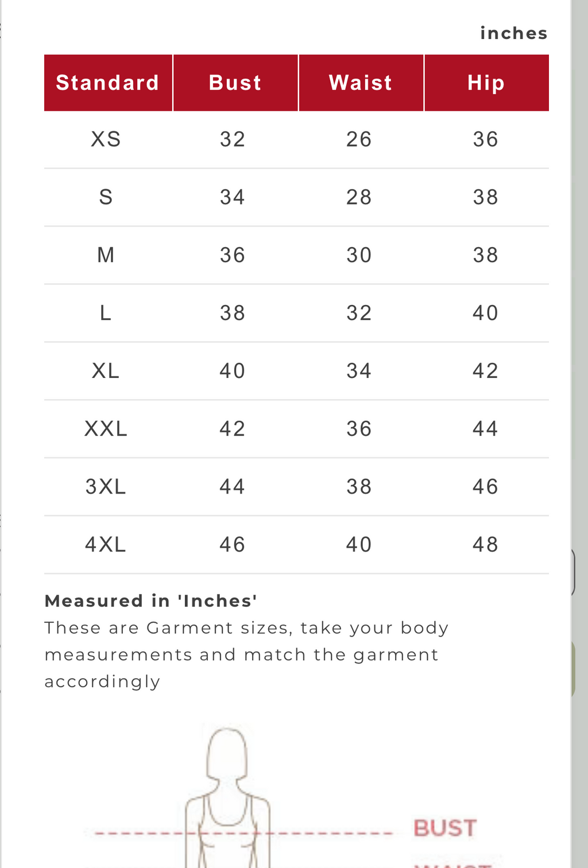
Task: Select the M size row label
Action: pyautogui.click(x=106, y=255)
